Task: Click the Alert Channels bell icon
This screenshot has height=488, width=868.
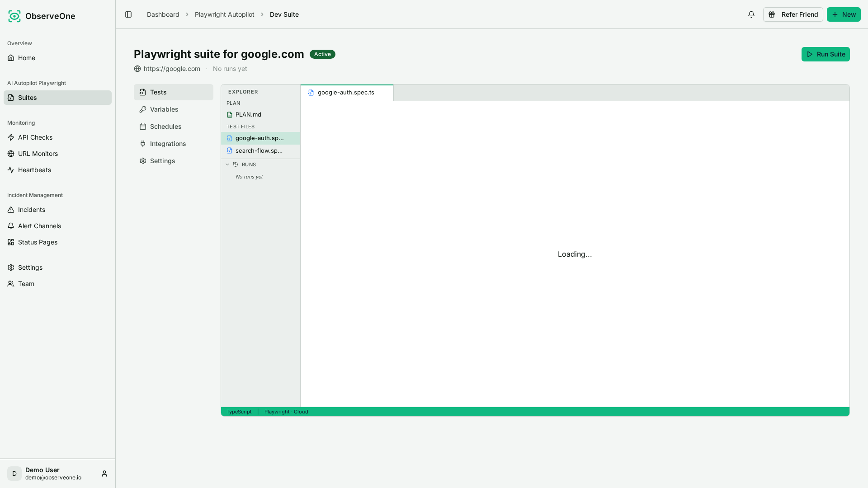Action: pyautogui.click(x=11, y=226)
